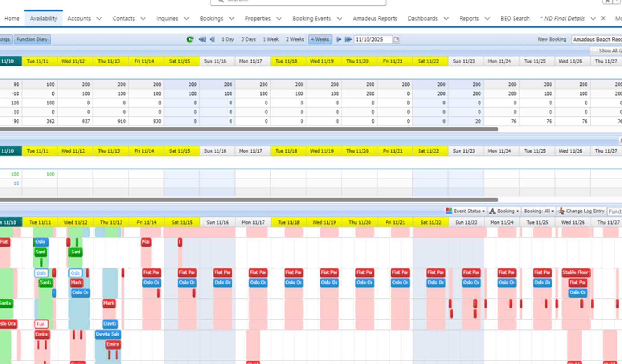Switch to the 2 Weeks view
This screenshot has height=364, width=622.
(295, 39)
